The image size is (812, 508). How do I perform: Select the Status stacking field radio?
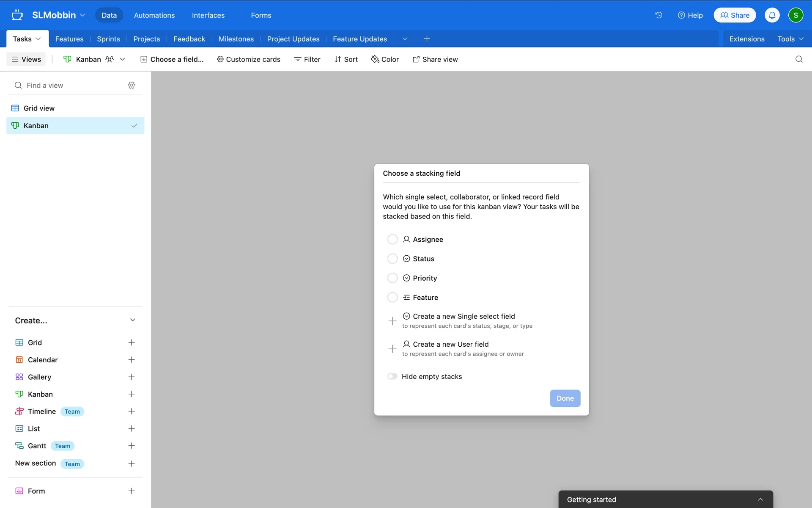coord(392,258)
